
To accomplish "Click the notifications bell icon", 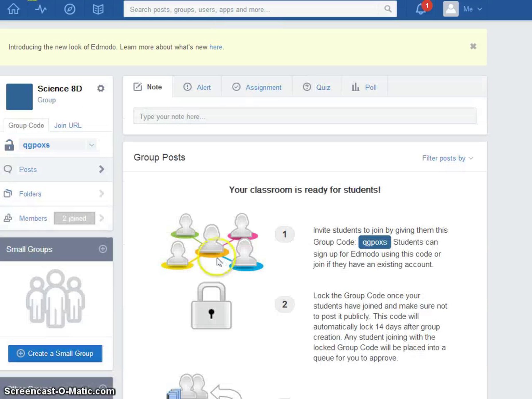I will point(421,9).
